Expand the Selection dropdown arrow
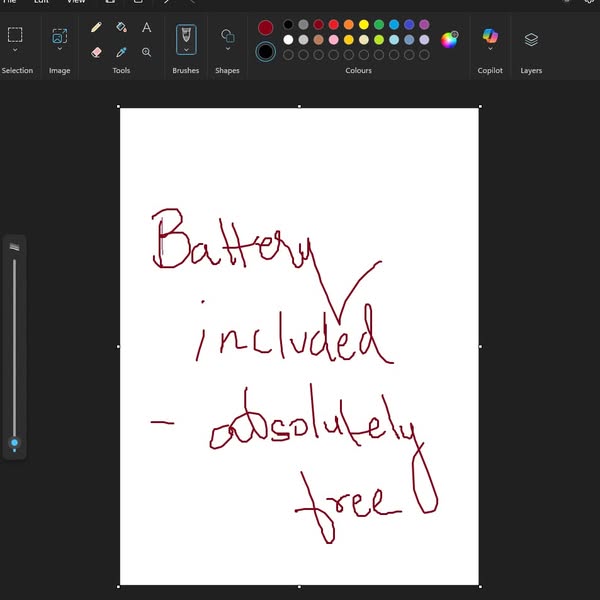Screen dimensions: 600x600 point(15,49)
